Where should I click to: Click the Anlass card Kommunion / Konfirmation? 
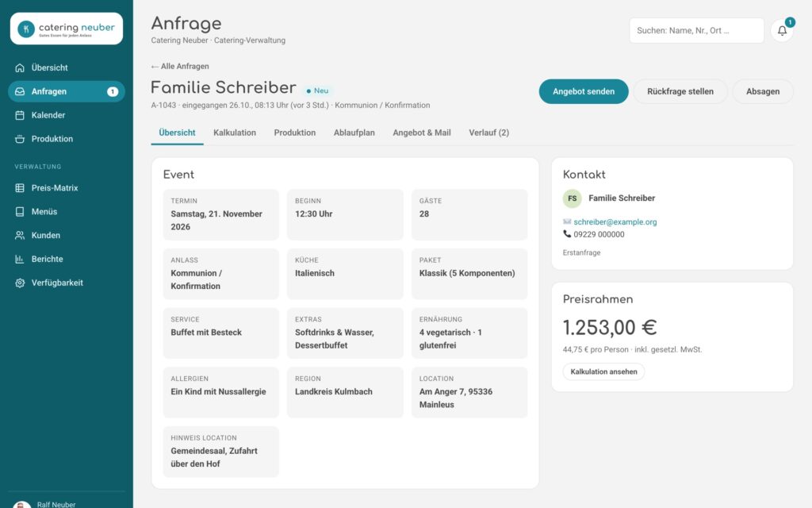220,274
